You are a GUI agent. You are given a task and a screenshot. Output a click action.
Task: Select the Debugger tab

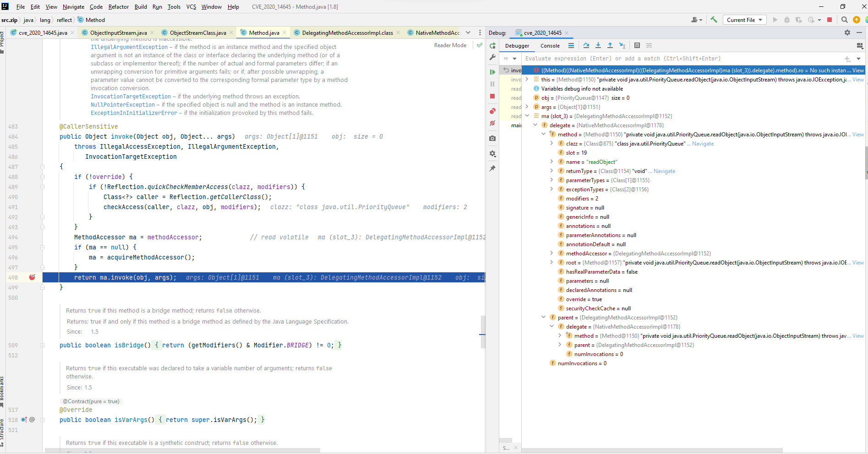point(517,46)
